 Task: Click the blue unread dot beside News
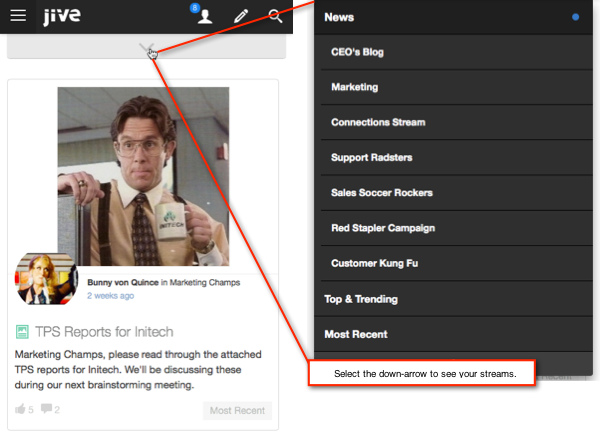tap(575, 17)
